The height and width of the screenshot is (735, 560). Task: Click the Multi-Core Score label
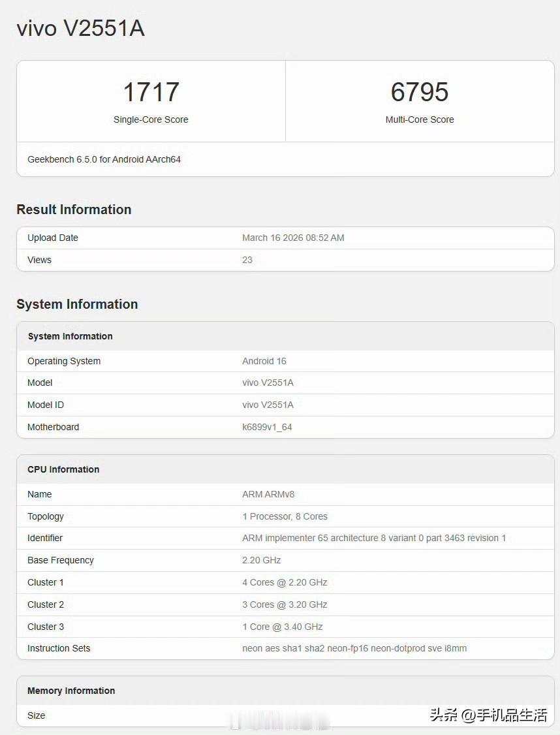pos(420,119)
